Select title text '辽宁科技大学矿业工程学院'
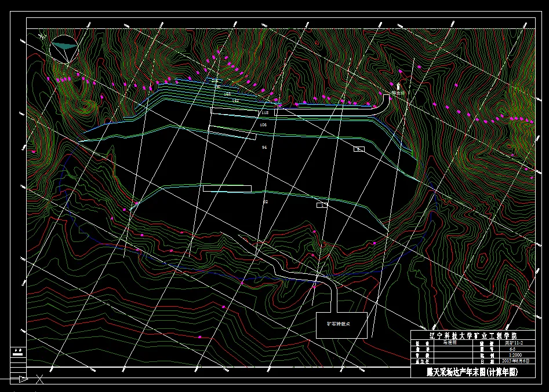Viewport: 549px width, 392px height. coord(473,336)
